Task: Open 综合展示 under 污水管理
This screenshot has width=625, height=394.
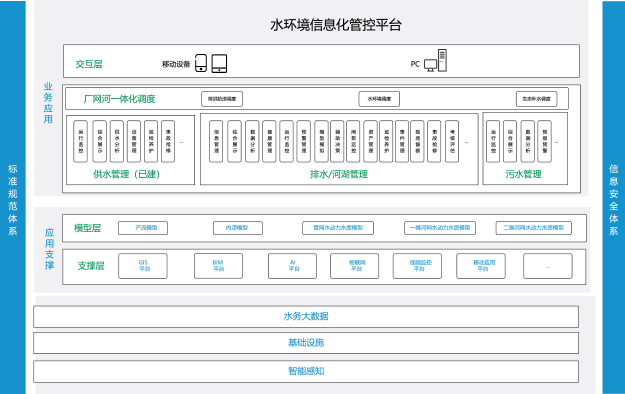Action: tap(510, 141)
